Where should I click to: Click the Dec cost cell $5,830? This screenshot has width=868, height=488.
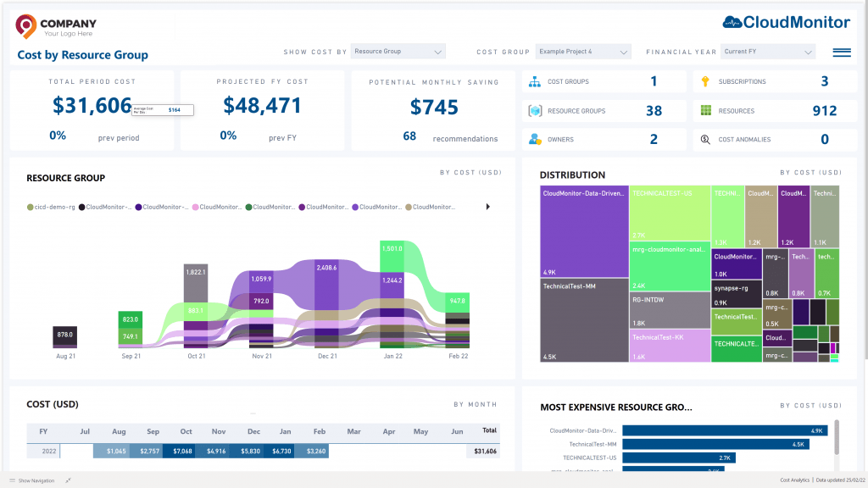coord(245,451)
